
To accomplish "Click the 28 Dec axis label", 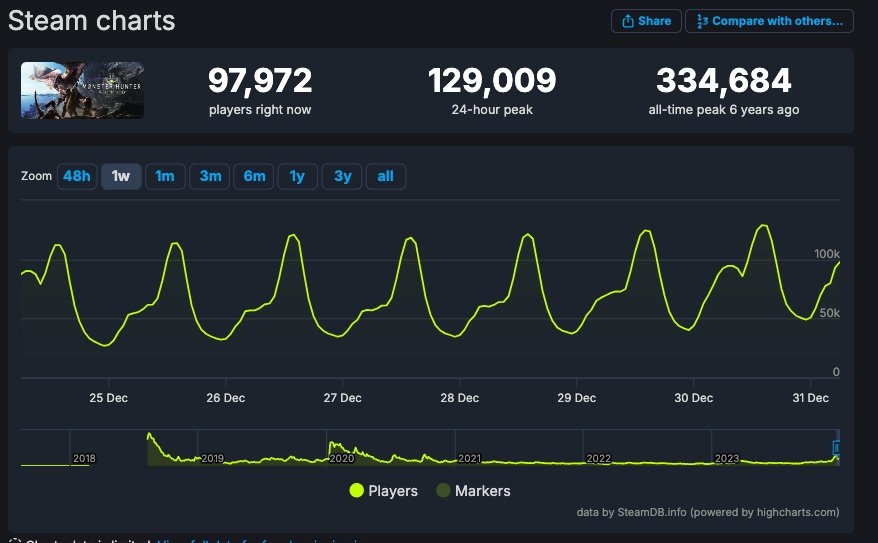I will pyautogui.click(x=460, y=398).
